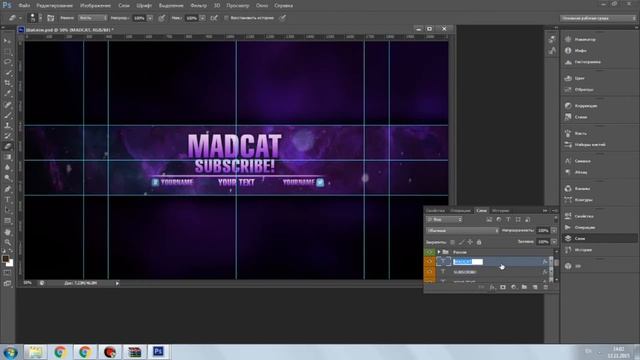Open the 'Окно' menu
Screen dimensions: 640x360
click(262, 6)
